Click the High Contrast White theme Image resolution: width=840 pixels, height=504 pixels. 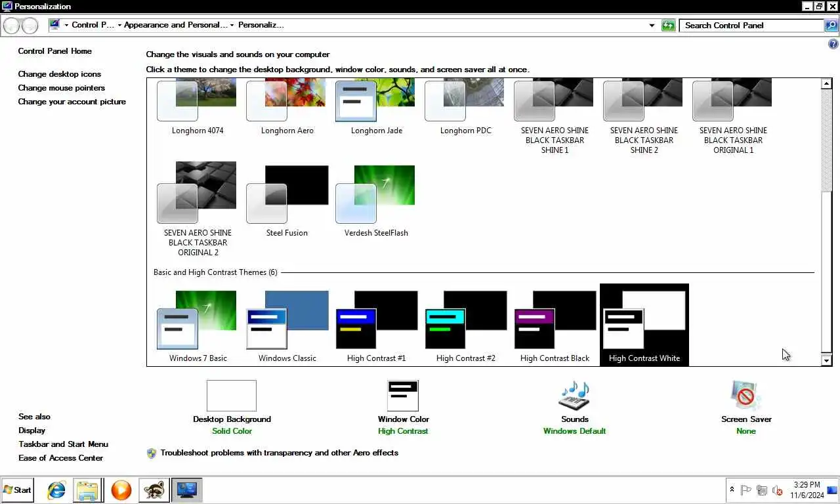click(x=644, y=325)
